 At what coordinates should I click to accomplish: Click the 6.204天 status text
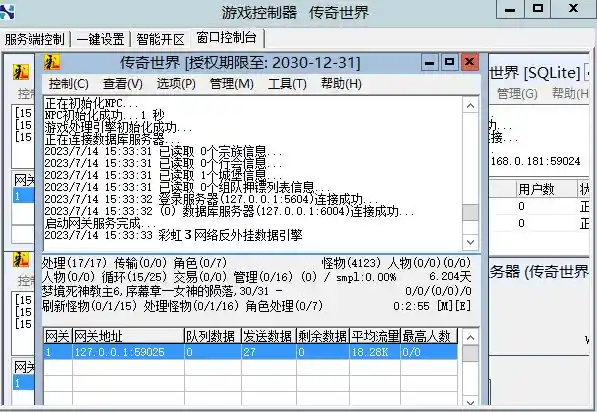click(450, 277)
